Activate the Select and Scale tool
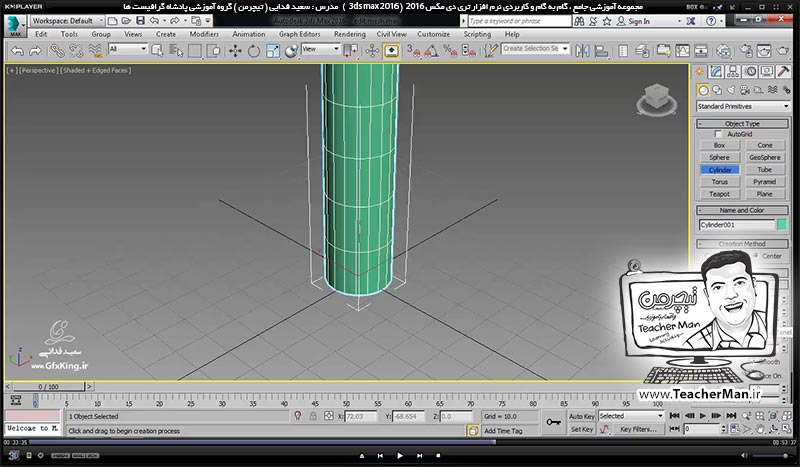The width and height of the screenshot is (800, 467). 273,51
